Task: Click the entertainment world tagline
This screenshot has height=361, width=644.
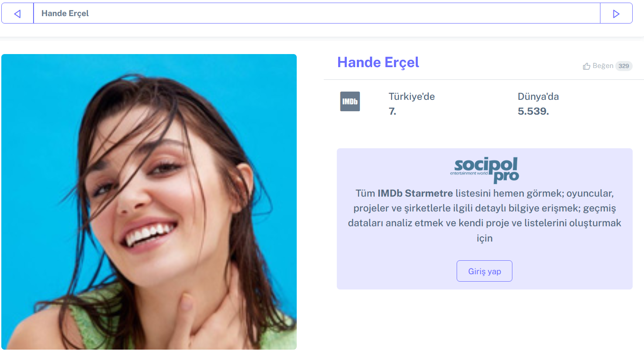Action: click(469, 173)
